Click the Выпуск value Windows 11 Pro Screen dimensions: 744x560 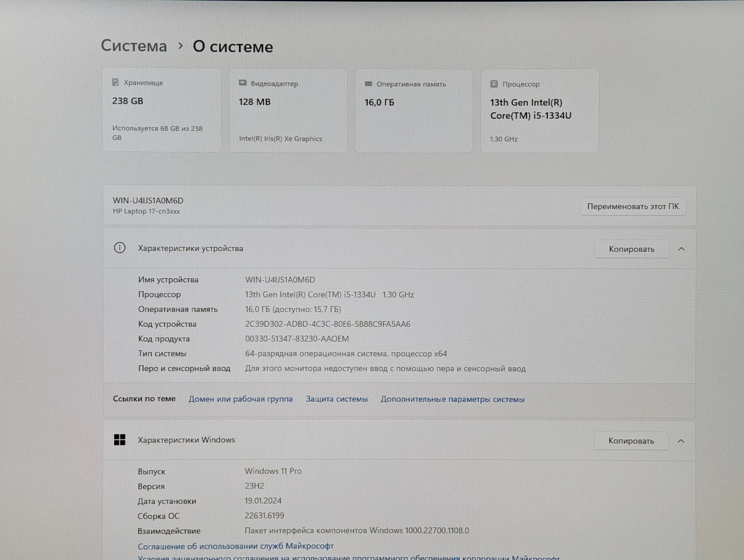[273, 471]
